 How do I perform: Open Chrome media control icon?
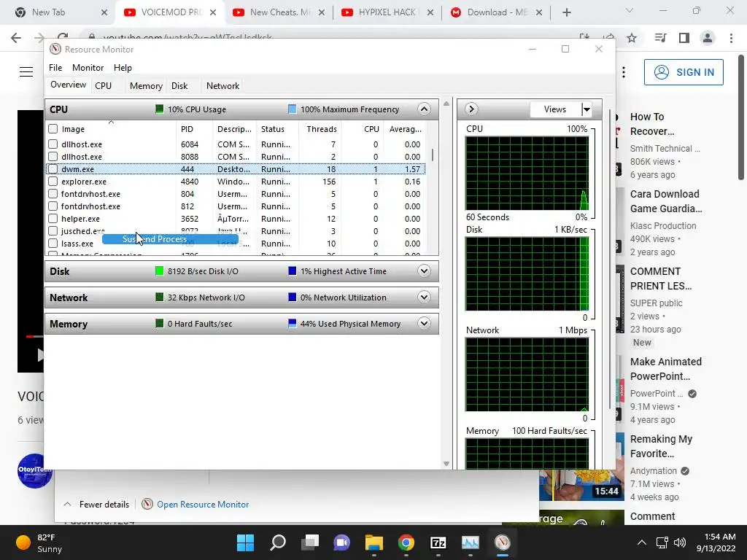coord(660,38)
